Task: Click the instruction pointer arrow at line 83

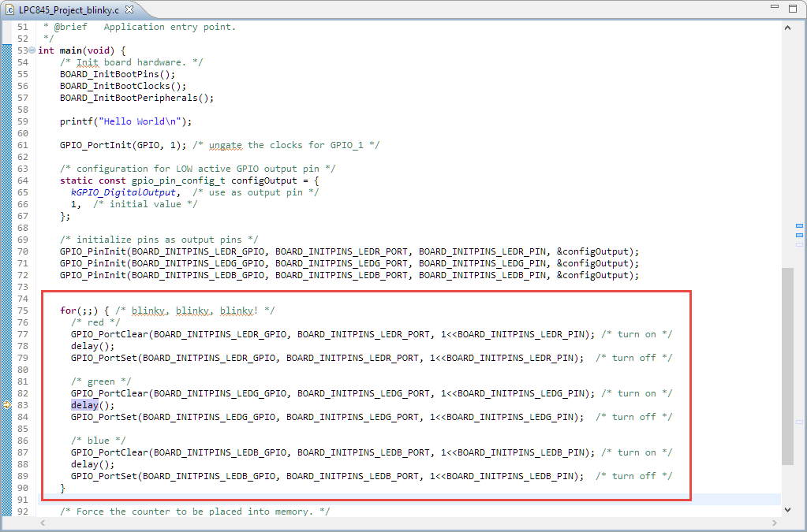Action: click(x=7, y=405)
